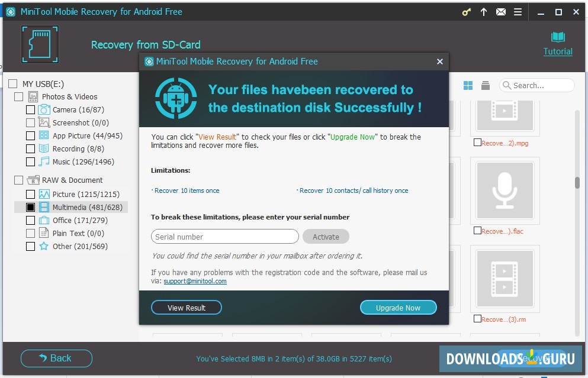
Task: Click the Recove...).flac file name
Action: [x=502, y=231]
